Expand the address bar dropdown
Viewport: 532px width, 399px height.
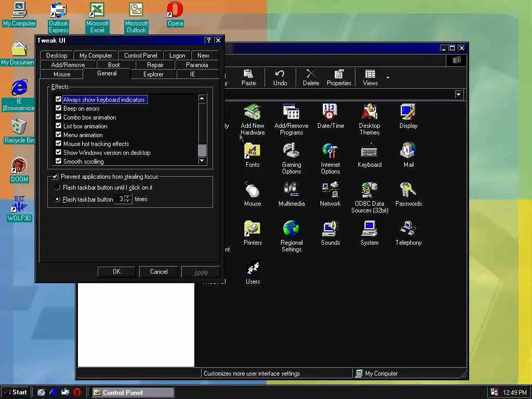(x=458, y=95)
